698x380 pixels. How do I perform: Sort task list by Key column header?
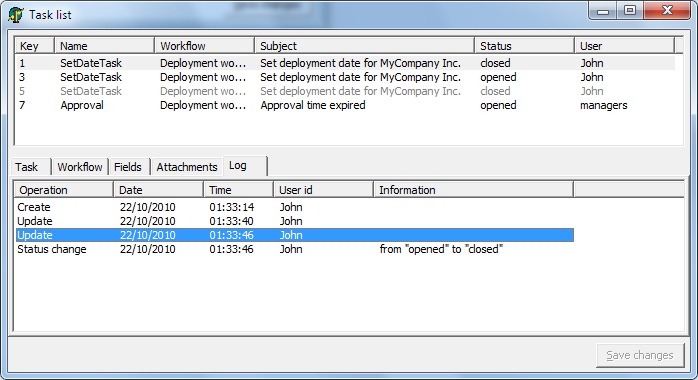34,46
